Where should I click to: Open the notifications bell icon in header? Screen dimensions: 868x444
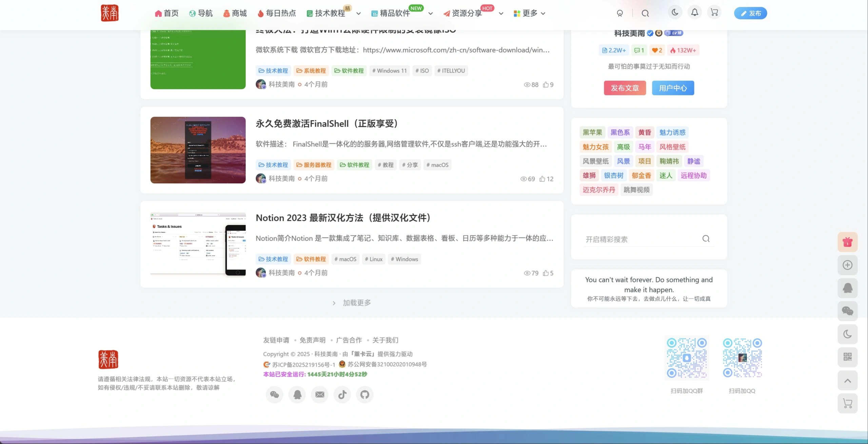pos(694,13)
